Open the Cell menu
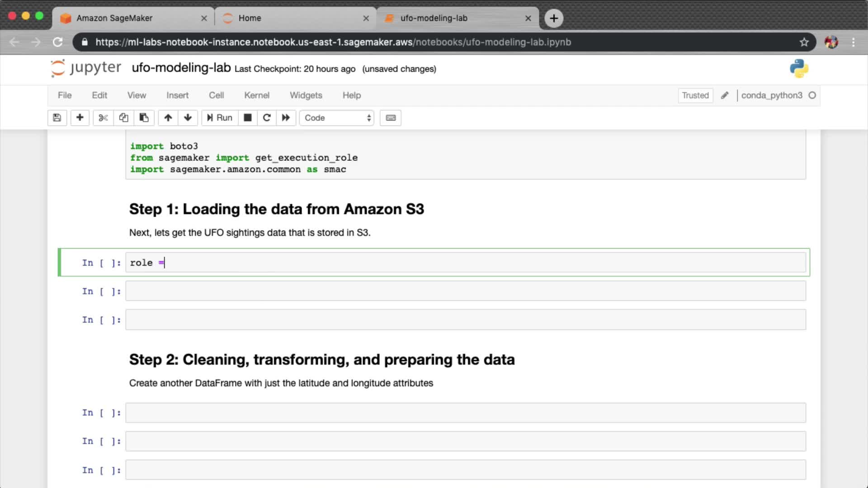 [216, 95]
